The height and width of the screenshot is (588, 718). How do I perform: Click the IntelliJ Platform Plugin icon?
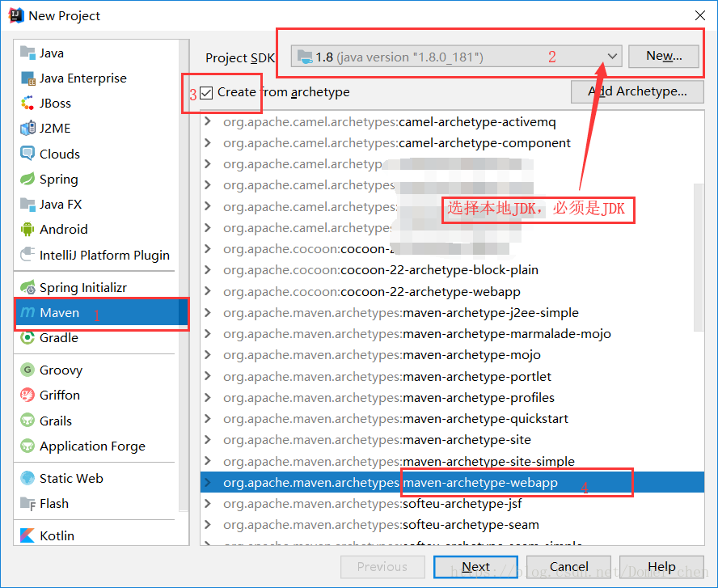[x=27, y=254]
